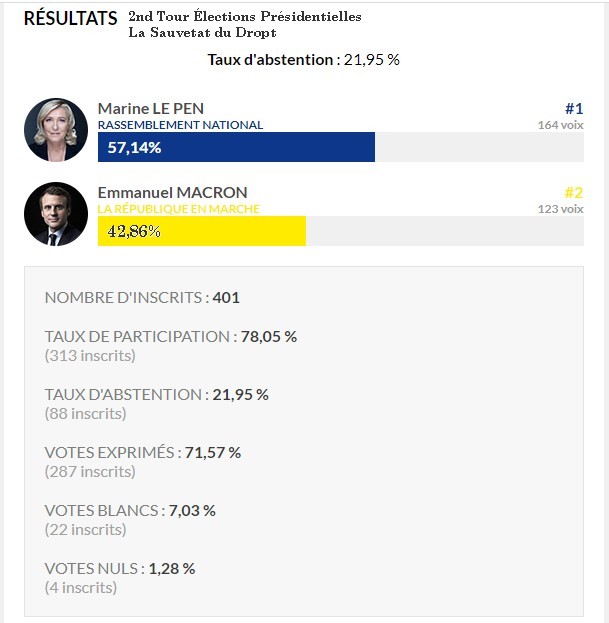
Task: Open the RASSEMBLEMENT NATIONAL party label
Action: (x=180, y=125)
